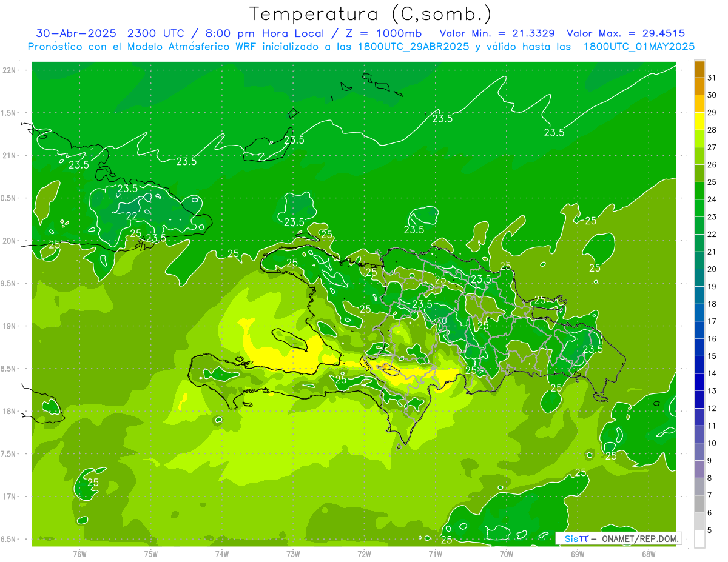Screen dimensions: 728x562
Task: Click the color scale label '12'
Action: point(712,409)
